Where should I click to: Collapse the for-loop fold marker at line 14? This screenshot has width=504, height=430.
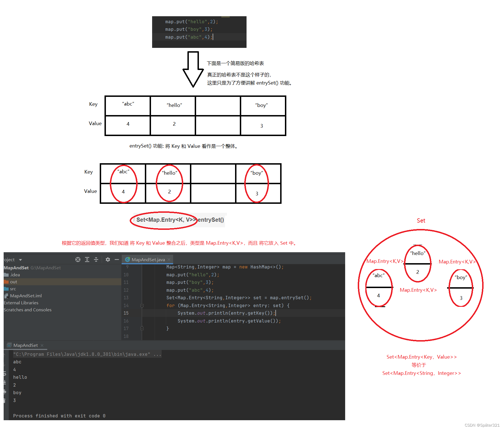[142, 306]
